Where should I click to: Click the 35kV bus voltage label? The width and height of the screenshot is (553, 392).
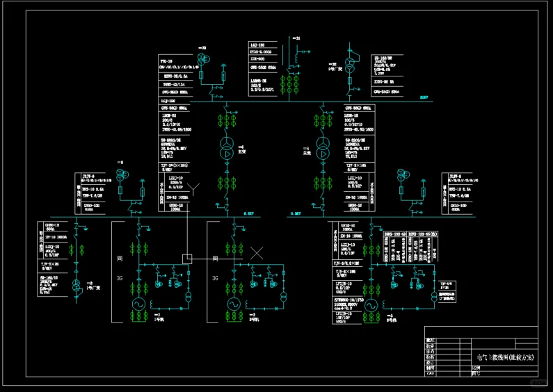(x=424, y=97)
